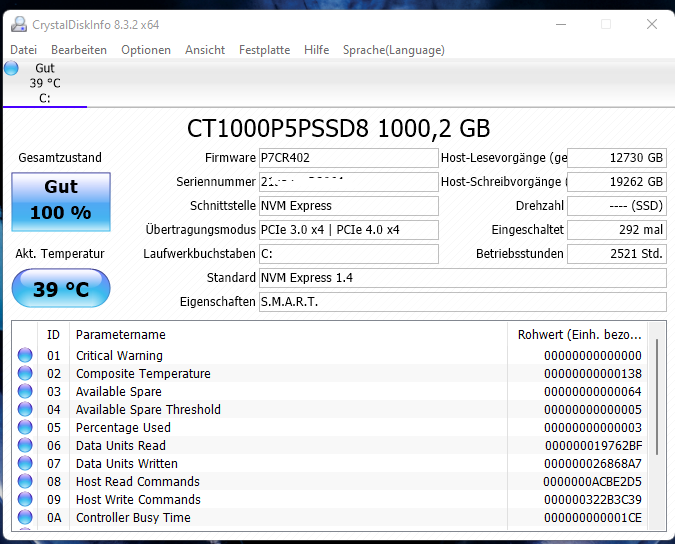Click the status dot for Critical Warning

tap(25, 355)
